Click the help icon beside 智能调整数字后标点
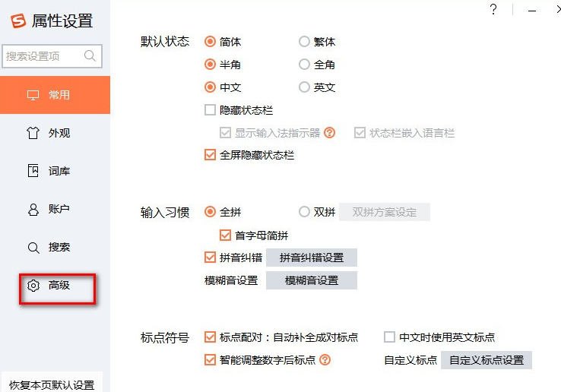This screenshot has width=561, height=392. pos(326,360)
